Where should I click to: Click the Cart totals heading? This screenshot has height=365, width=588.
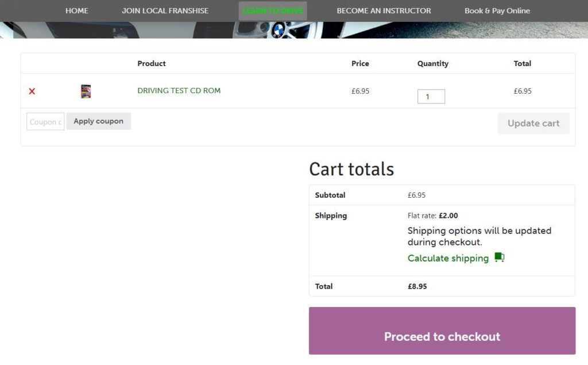[351, 169]
